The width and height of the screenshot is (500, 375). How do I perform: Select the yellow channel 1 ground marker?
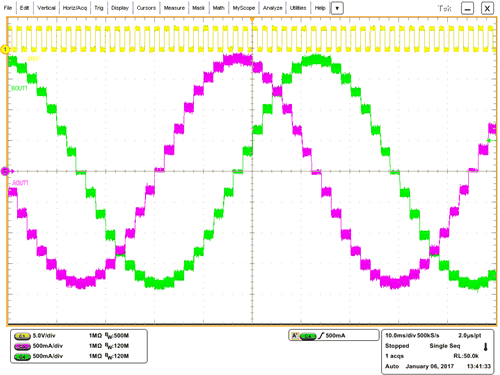click(5, 49)
